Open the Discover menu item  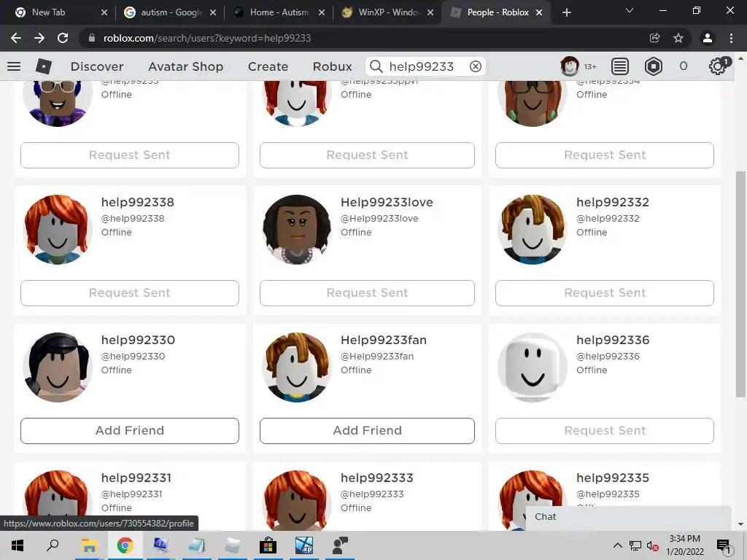(97, 66)
